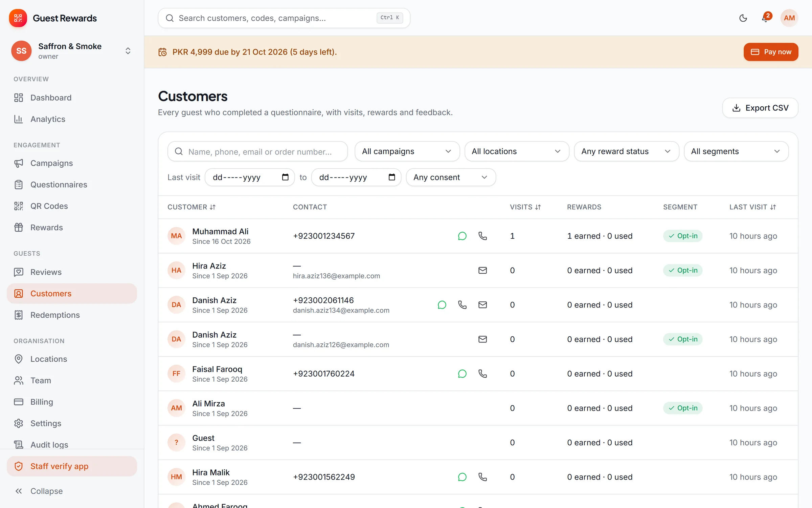
Task: Chat with Danish Aziz +923002061146
Action: tap(442, 305)
